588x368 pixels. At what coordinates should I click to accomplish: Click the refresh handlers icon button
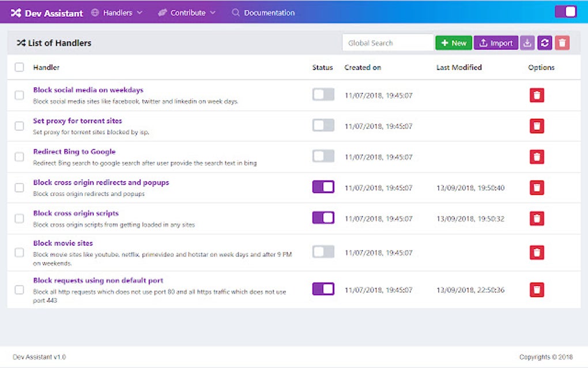(x=545, y=43)
